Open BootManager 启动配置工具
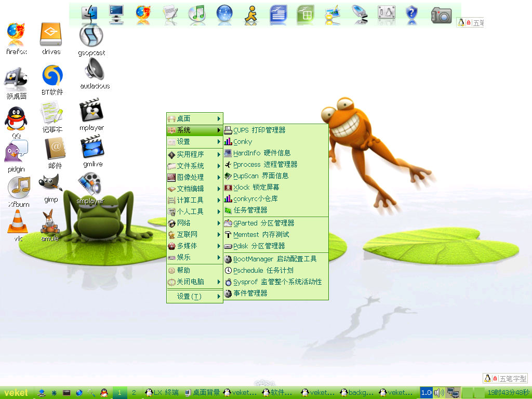Image resolution: width=532 pixels, height=399 pixels. pyautogui.click(x=276, y=259)
